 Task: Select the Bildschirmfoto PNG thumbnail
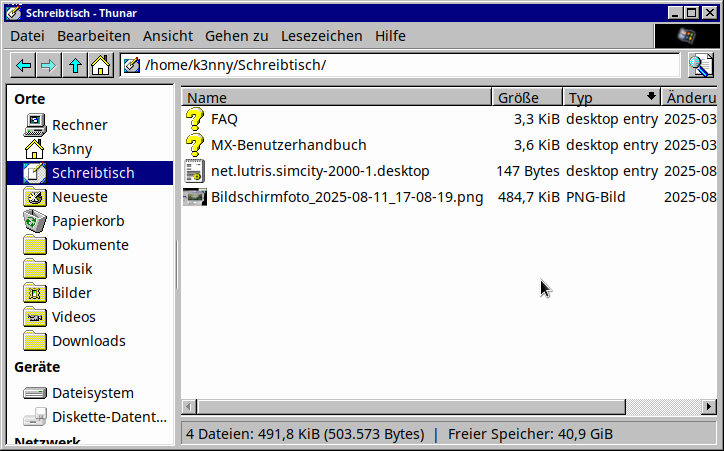(195, 197)
